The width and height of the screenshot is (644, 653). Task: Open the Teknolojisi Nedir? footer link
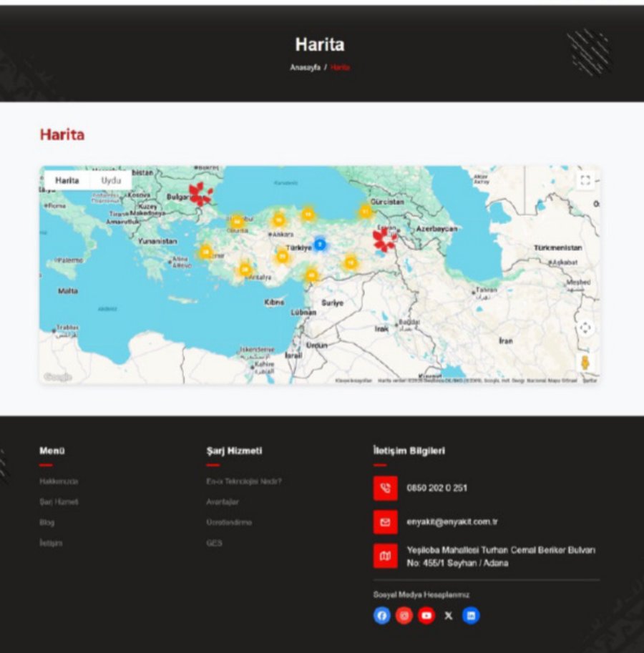[x=244, y=481]
